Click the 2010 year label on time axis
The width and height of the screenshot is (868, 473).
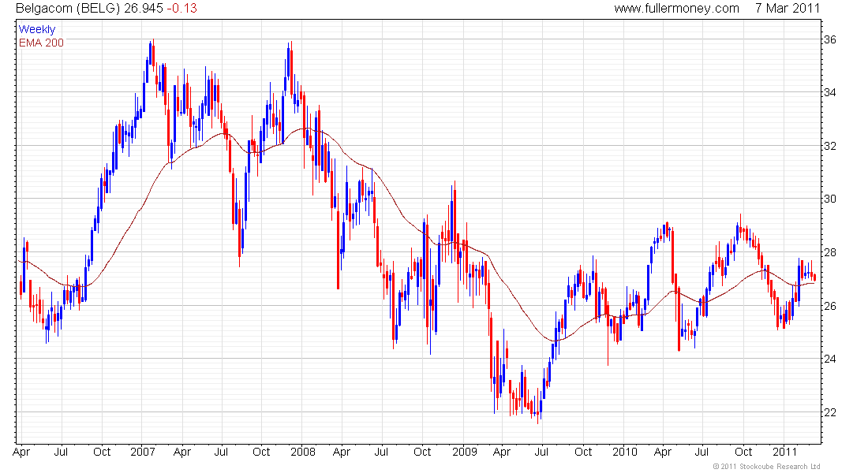(624, 452)
